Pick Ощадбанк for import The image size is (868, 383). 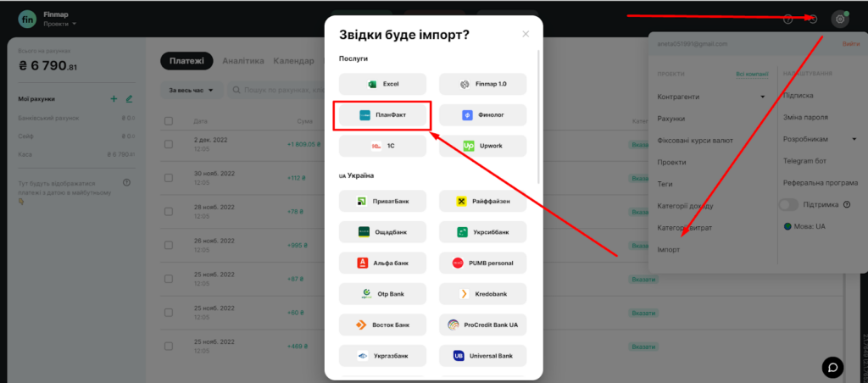click(382, 232)
